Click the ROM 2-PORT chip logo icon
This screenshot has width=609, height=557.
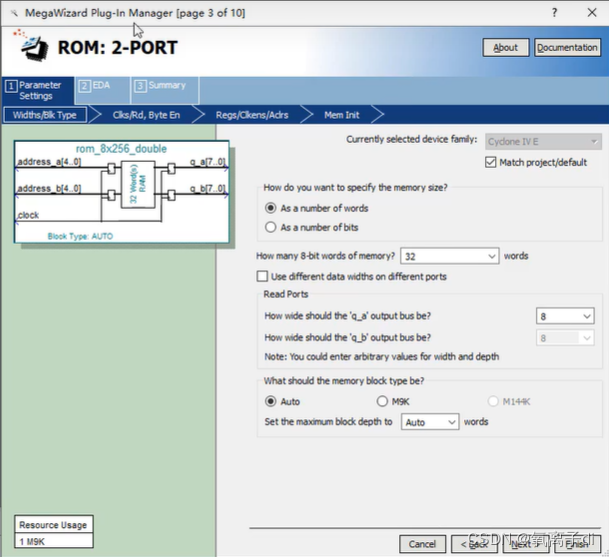coord(32,45)
